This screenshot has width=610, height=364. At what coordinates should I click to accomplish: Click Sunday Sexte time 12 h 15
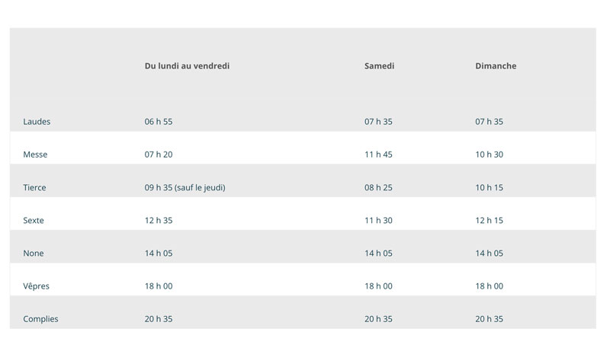coord(489,220)
